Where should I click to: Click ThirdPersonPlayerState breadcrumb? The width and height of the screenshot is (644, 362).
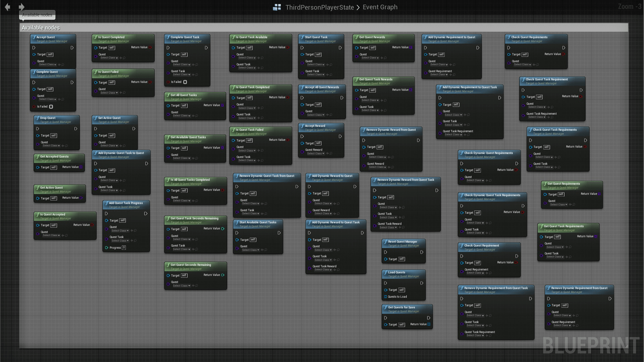320,7
